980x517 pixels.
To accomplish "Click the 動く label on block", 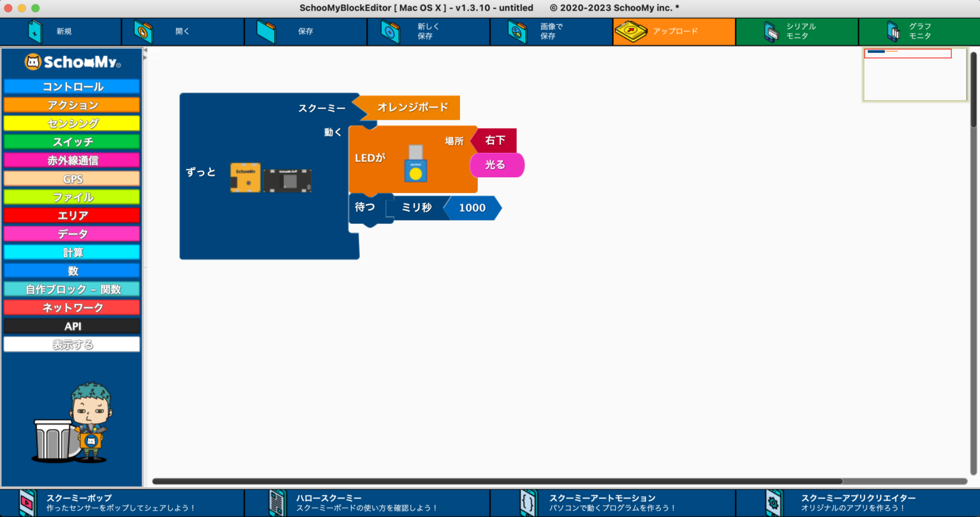I will click(333, 133).
